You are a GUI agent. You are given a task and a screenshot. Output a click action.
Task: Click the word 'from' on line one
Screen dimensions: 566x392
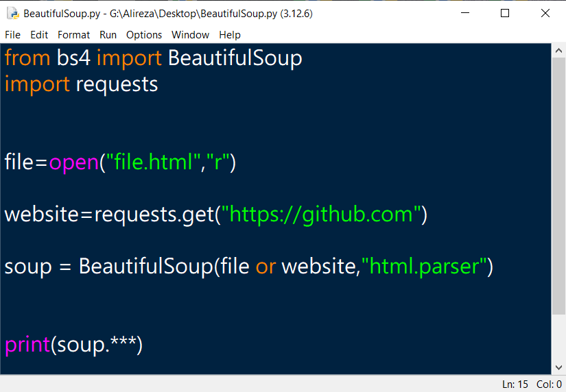[27, 58]
